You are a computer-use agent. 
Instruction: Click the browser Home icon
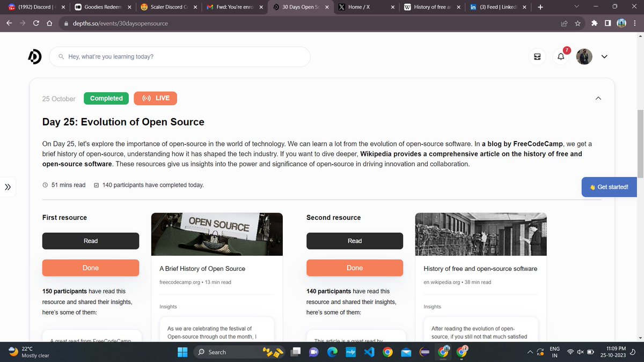click(49, 24)
